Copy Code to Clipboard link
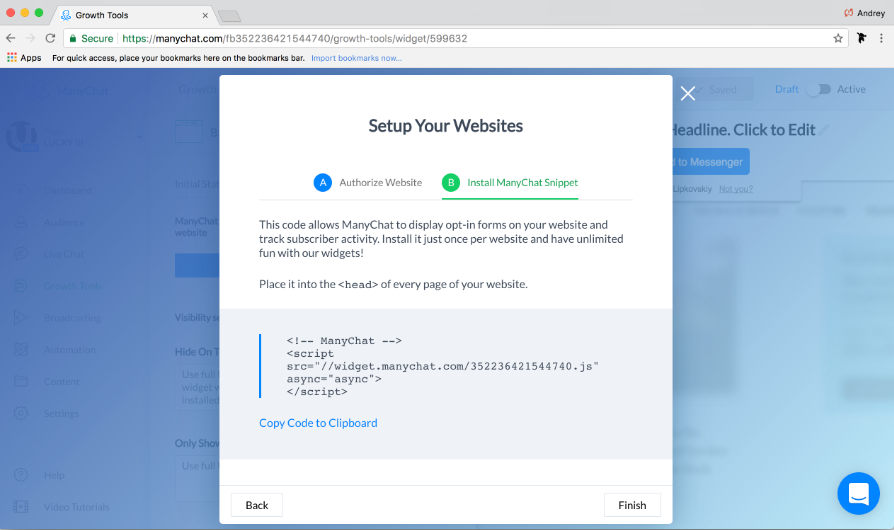 (318, 423)
